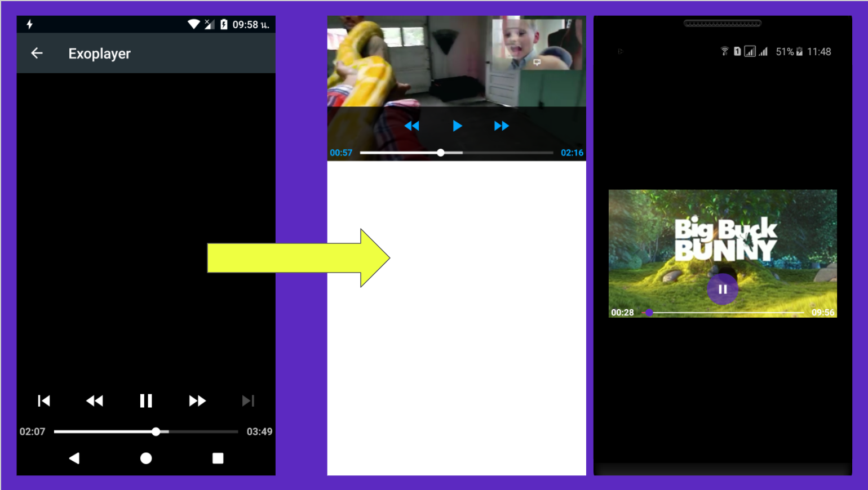This screenshot has width=868, height=490.
Task: Tap the 11:48 clock in right status bar
Action: [x=819, y=51]
